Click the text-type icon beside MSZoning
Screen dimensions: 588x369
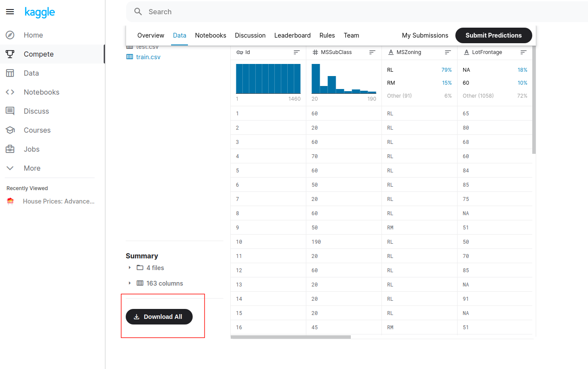coord(391,52)
